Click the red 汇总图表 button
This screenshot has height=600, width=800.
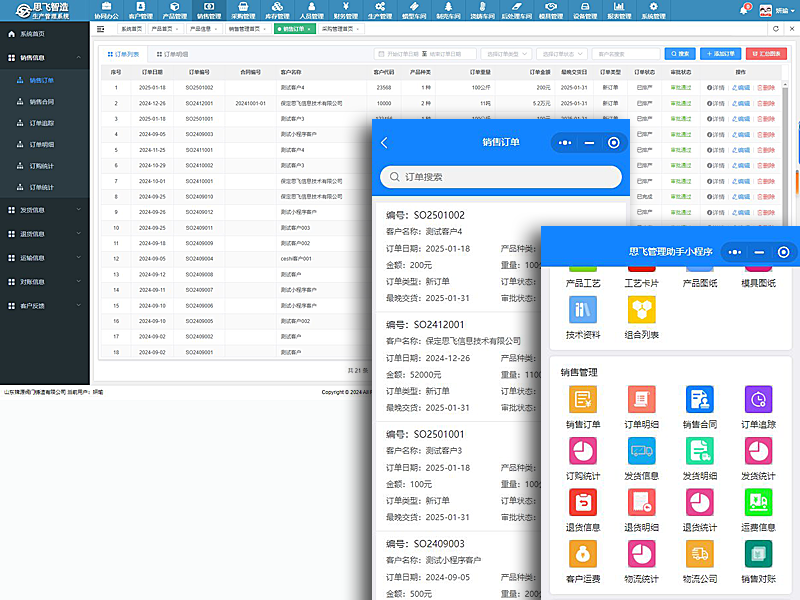(769, 53)
